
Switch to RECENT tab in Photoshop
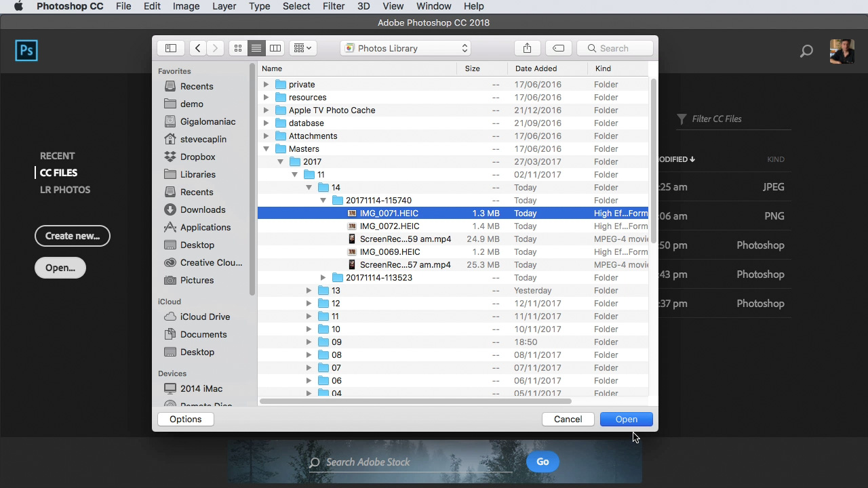57,156
